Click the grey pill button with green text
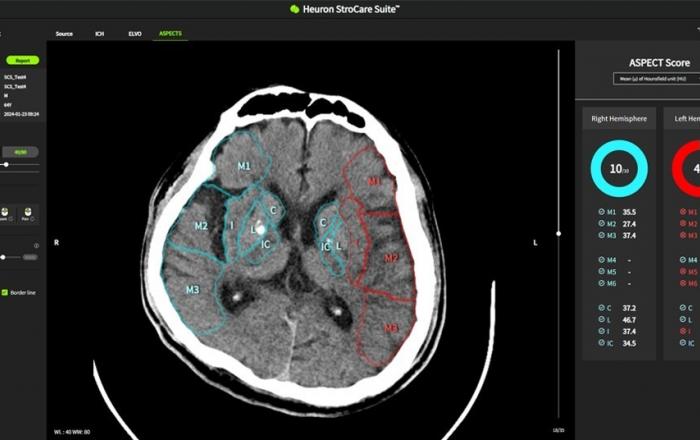This screenshot has width=700, height=440. point(21,152)
